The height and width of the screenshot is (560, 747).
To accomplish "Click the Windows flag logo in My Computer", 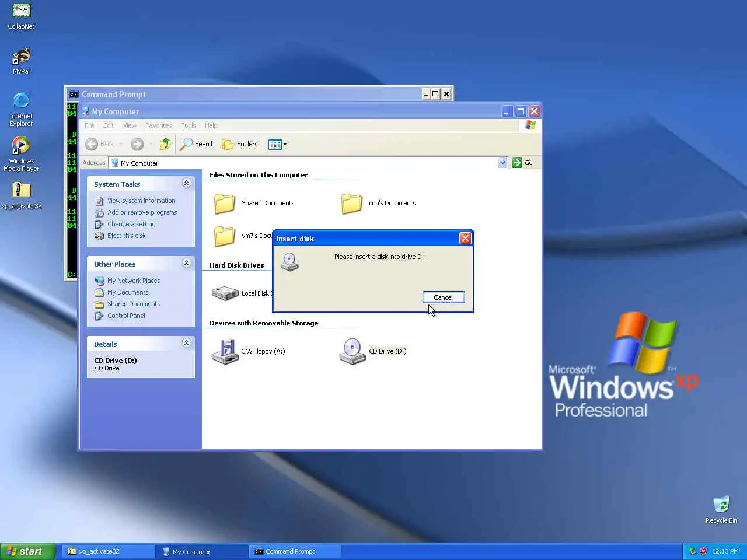I will coord(530,125).
